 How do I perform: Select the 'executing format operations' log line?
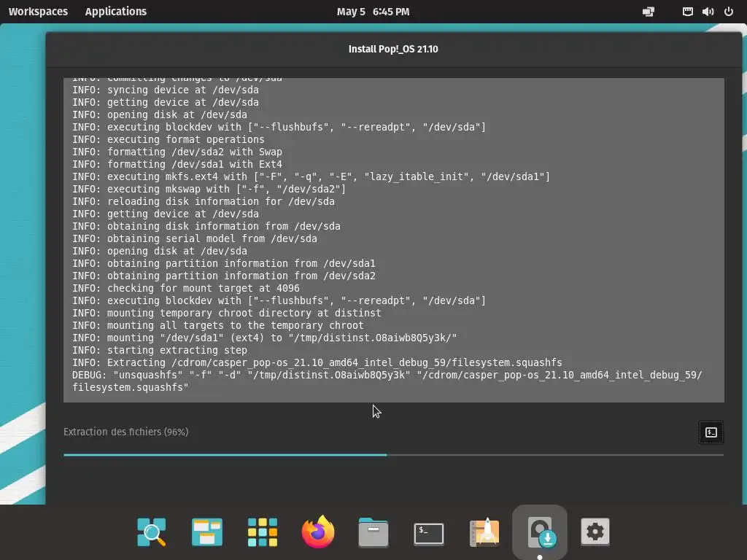[x=169, y=139]
